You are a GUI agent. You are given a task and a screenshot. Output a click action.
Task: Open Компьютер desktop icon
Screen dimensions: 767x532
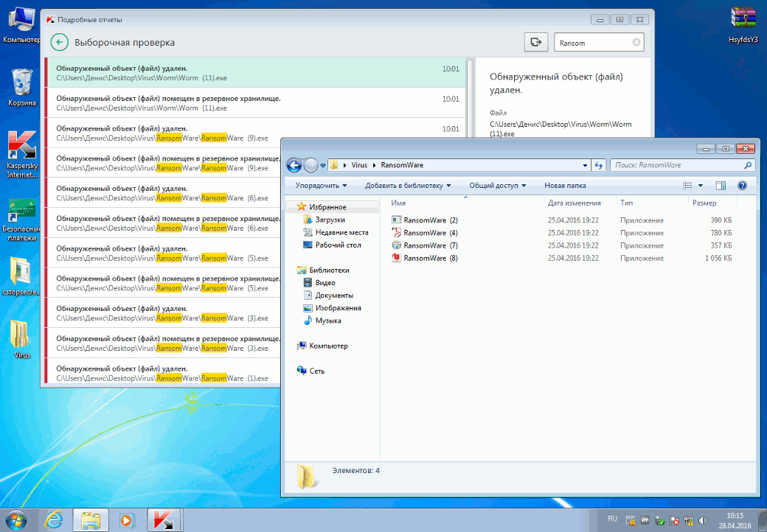tap(21, 24)
